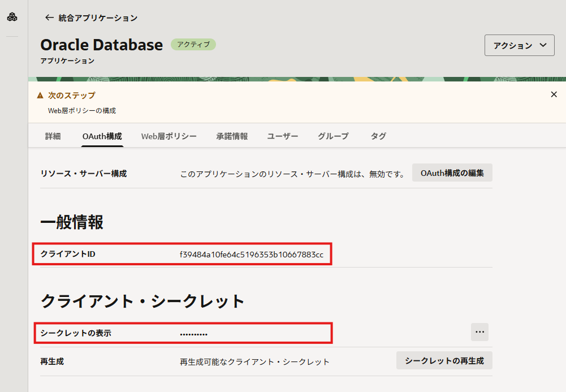
Task: Expand the chevron on the アクション button
Action: pyautogui.click(x=542, y=45)
